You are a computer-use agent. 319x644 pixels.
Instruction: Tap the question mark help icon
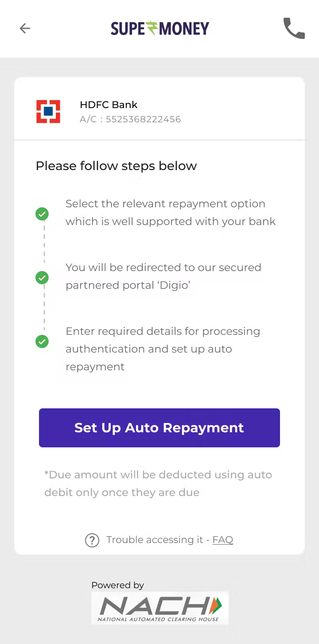coord(92,540)
